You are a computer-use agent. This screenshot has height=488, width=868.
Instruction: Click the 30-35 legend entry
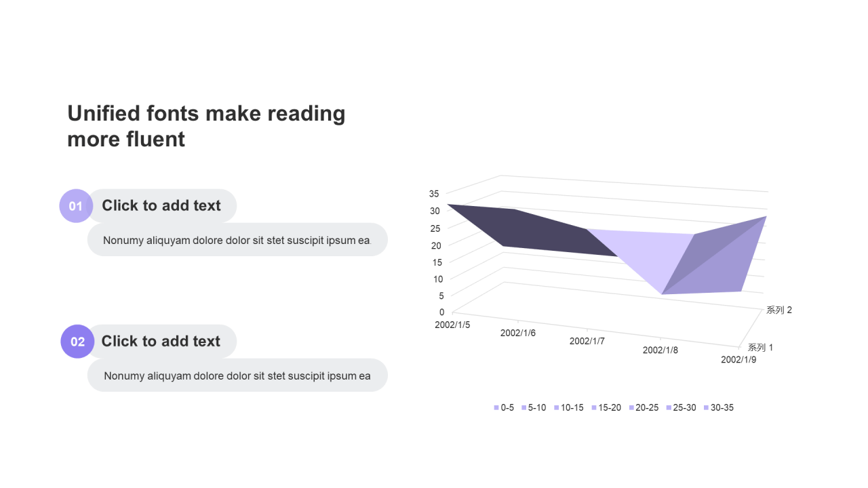coord(719,408)
